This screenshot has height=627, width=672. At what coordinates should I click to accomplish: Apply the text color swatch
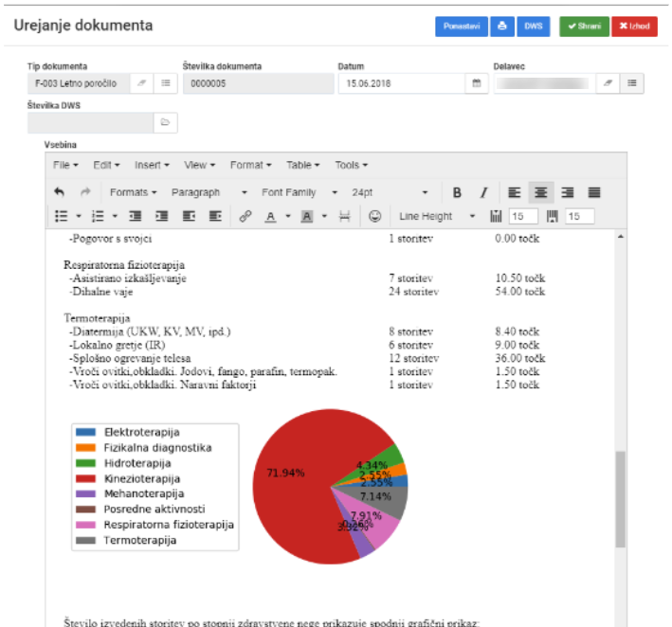270,216
